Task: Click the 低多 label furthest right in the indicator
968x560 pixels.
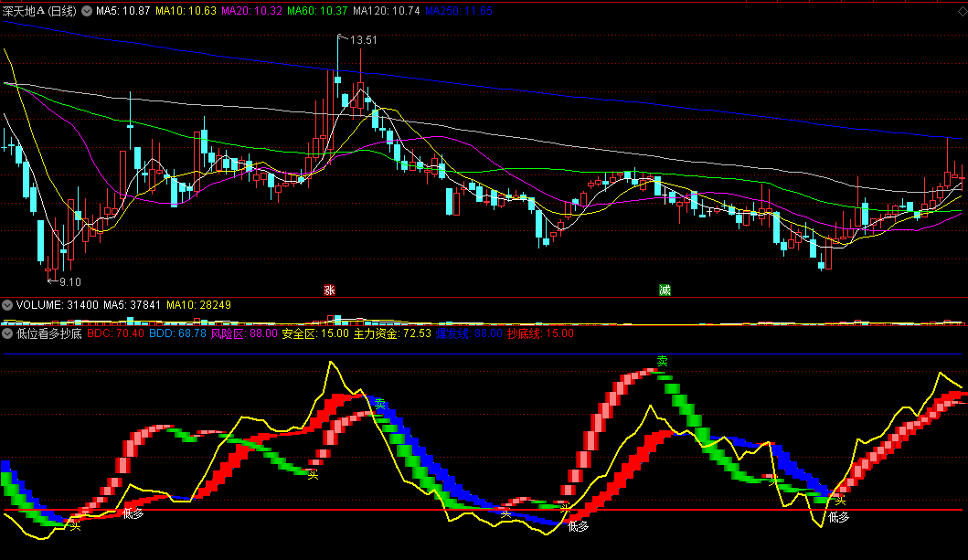Action: (839, 517)
